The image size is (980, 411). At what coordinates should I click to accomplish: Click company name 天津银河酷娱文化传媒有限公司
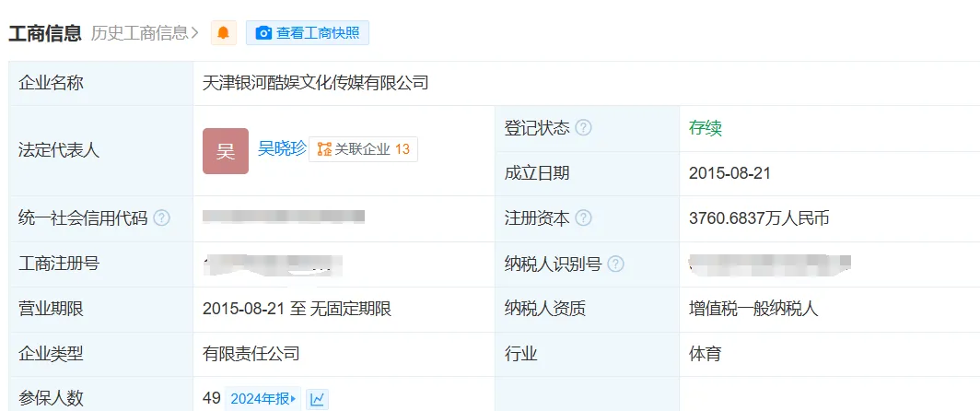[x=316, y=83]
